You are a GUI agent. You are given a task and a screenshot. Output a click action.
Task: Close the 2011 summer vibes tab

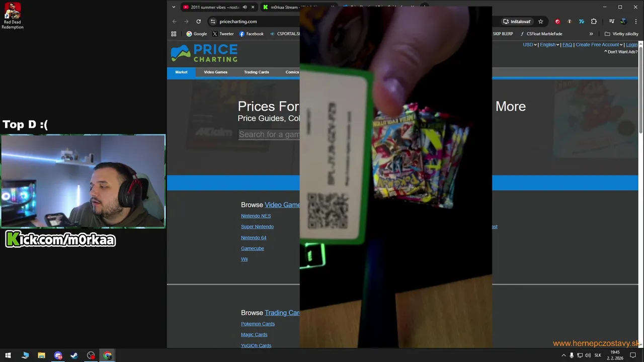point(253,7)
